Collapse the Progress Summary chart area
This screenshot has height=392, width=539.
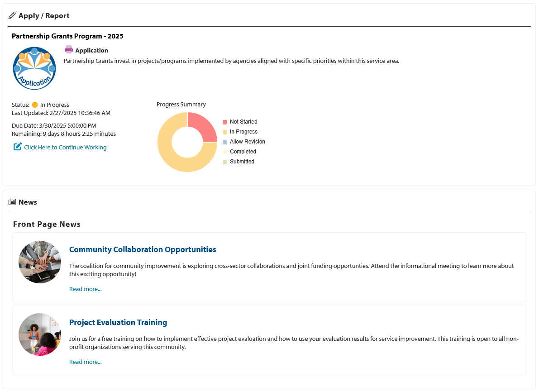[x=181, y=104]
